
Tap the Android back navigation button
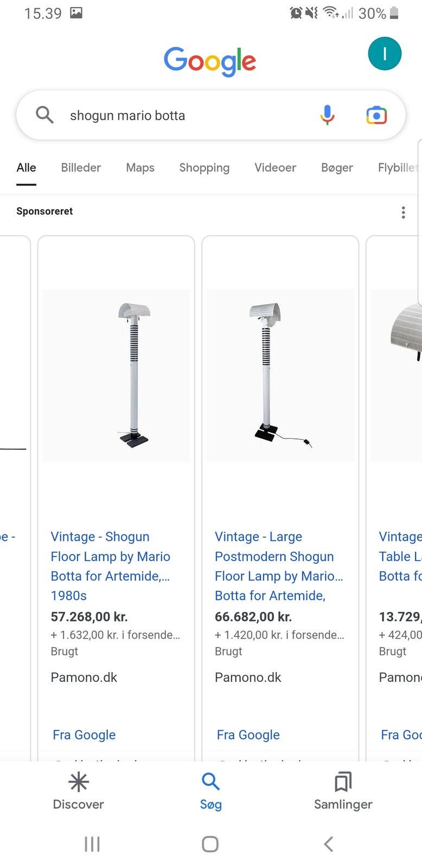tap(328, 844)
